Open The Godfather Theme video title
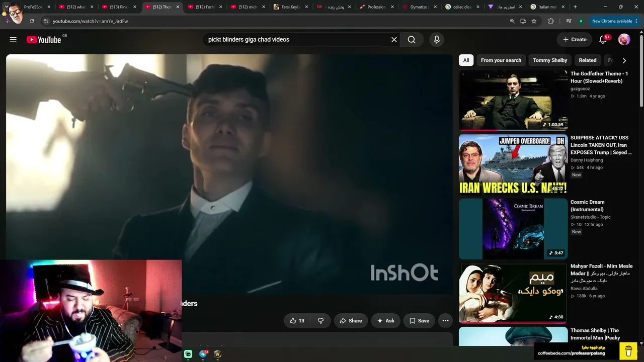The height and width of the screenshot is (362, 644). (x=599, y=77)
